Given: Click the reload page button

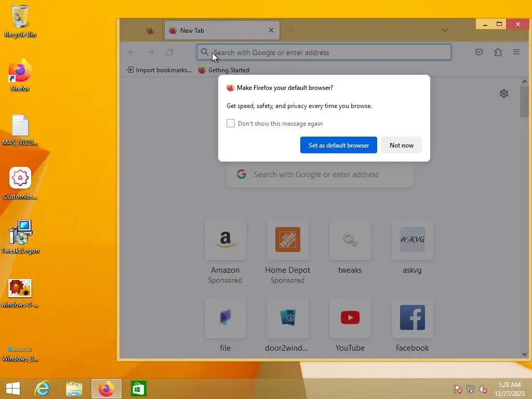Looking at the screenshot, I should coord(169,52).
